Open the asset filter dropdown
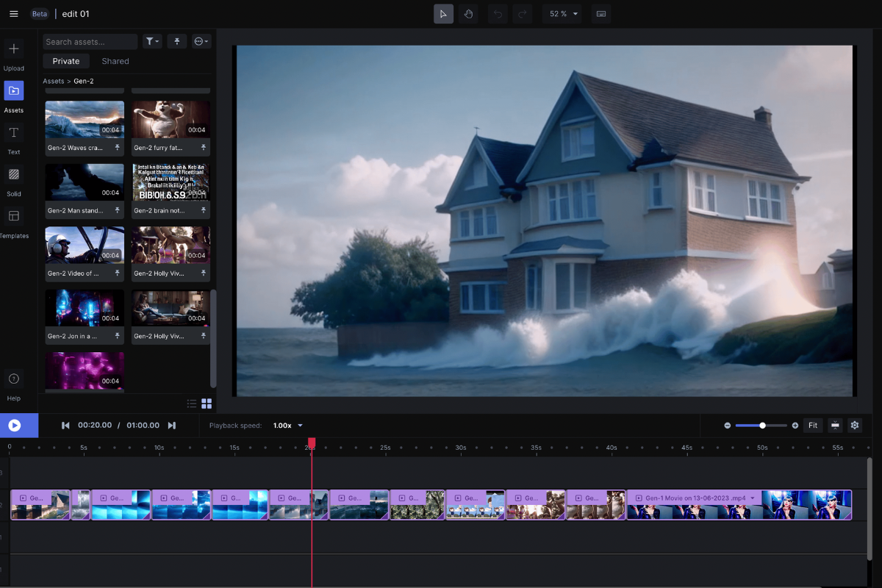 (152, 42)
